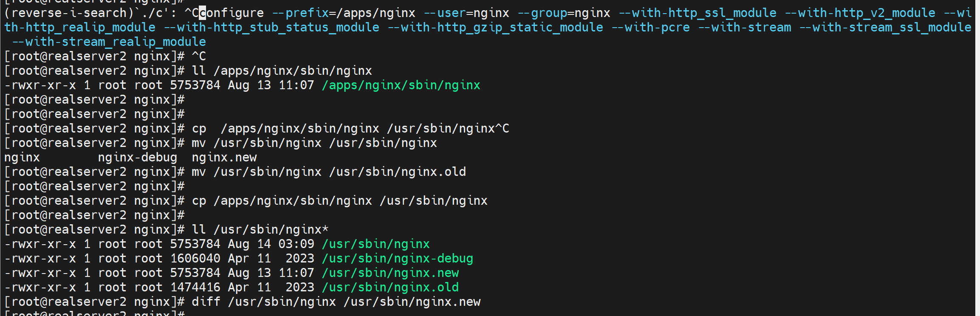Click the green /usr/sbin/nginx.old listing path
Image resolution: width=980 pixels, height=316 pixels.
[x=390, y=288]
